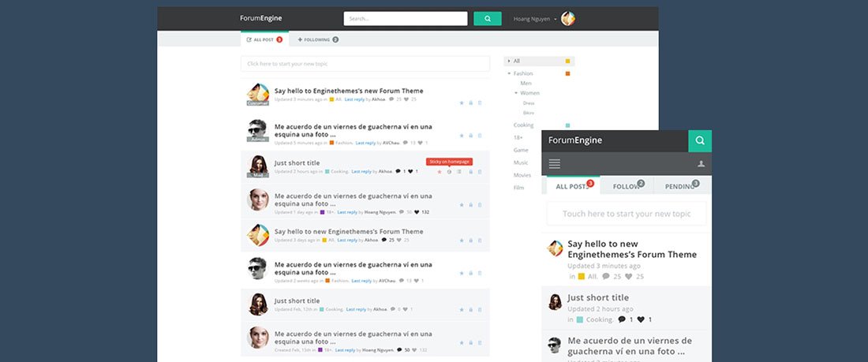Toggle lock icon on first forum post
The image size is (868, 362).
[x=470, y=103]
